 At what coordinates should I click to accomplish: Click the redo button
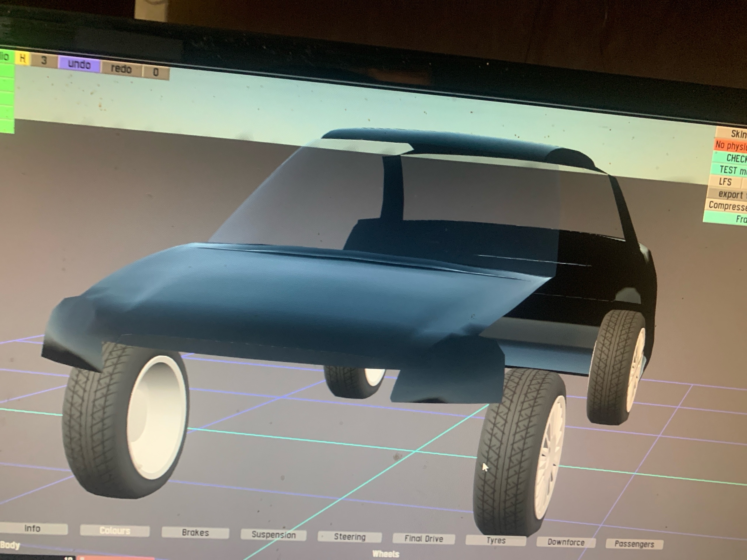tap(121, 69)
